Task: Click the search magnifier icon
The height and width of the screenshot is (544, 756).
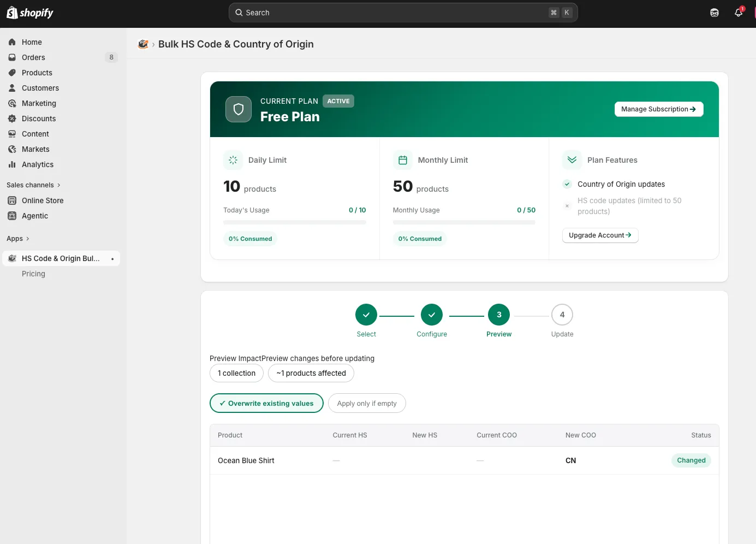Action: [239, 13]
